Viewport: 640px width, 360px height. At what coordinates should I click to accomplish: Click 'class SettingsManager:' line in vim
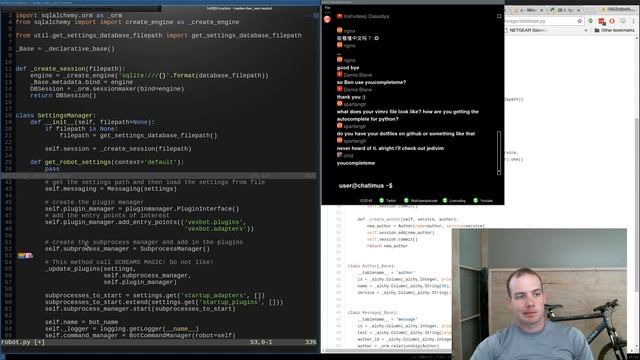(56, 116)
